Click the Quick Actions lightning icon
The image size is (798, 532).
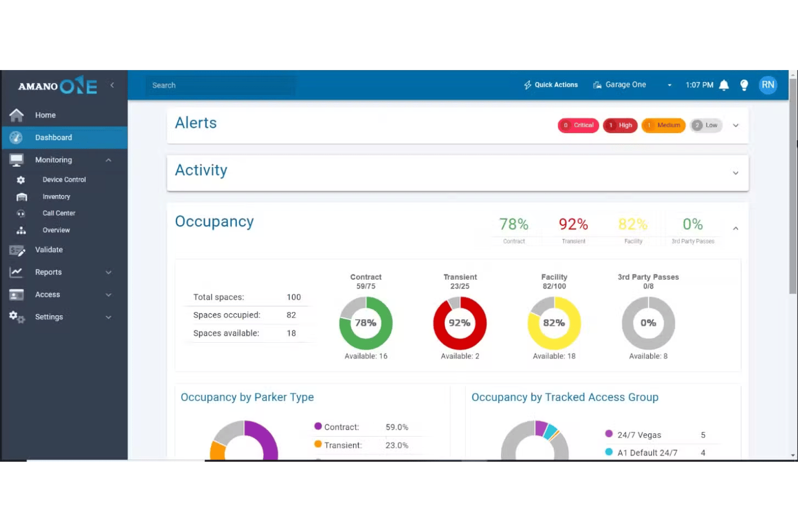528,85
